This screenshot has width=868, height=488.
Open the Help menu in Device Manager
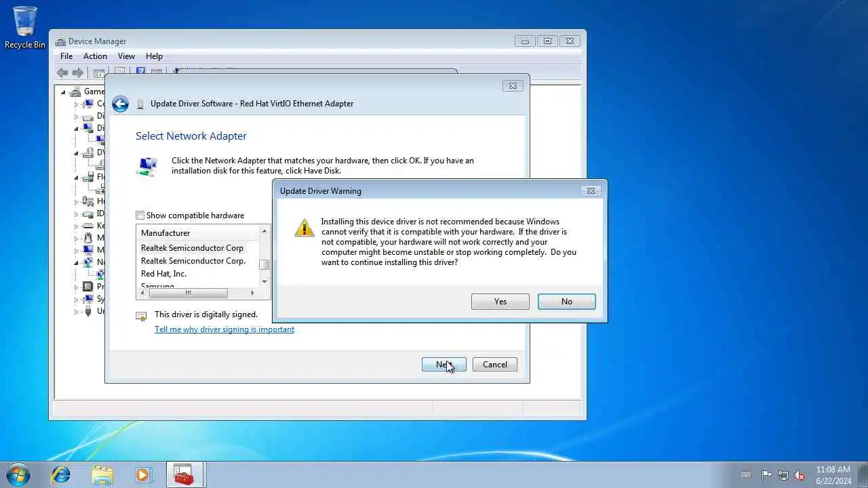pos(154,56)
